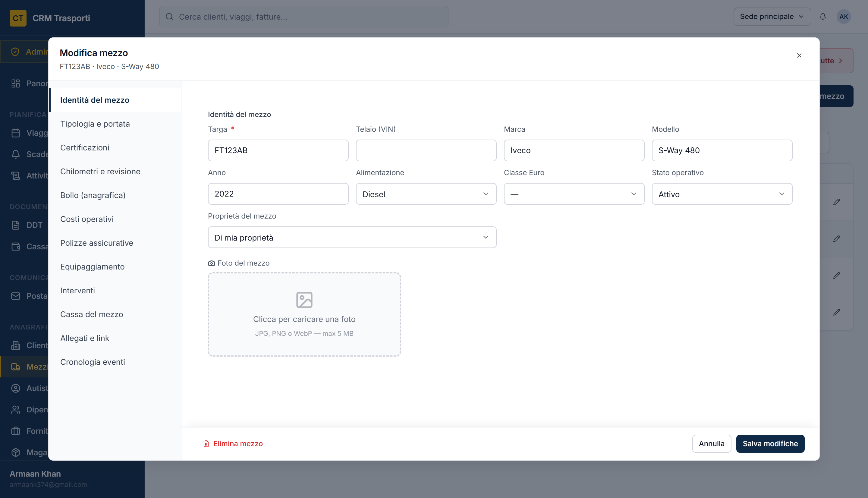Click the Dipendenti people icon in sidebar
This screenshot has height=498, width=868.
[16, 409]
